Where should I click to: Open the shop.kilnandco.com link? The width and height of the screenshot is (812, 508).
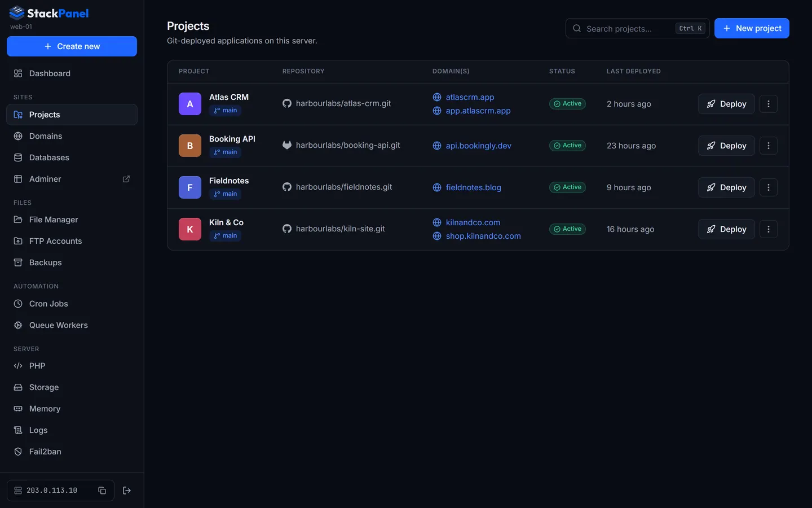483,236
